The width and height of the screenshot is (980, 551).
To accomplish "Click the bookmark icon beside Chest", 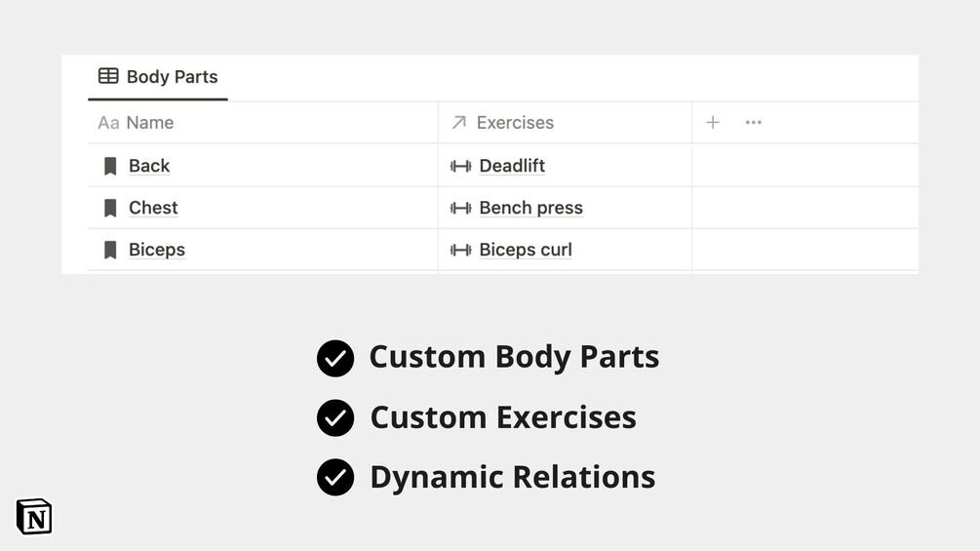I will coord(110,208).
